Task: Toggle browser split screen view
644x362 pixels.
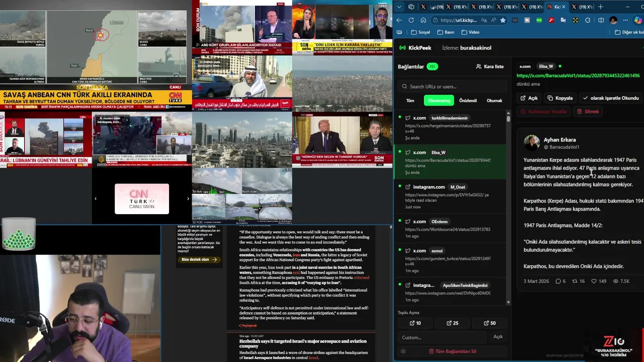Action: (x=601, y=20)
